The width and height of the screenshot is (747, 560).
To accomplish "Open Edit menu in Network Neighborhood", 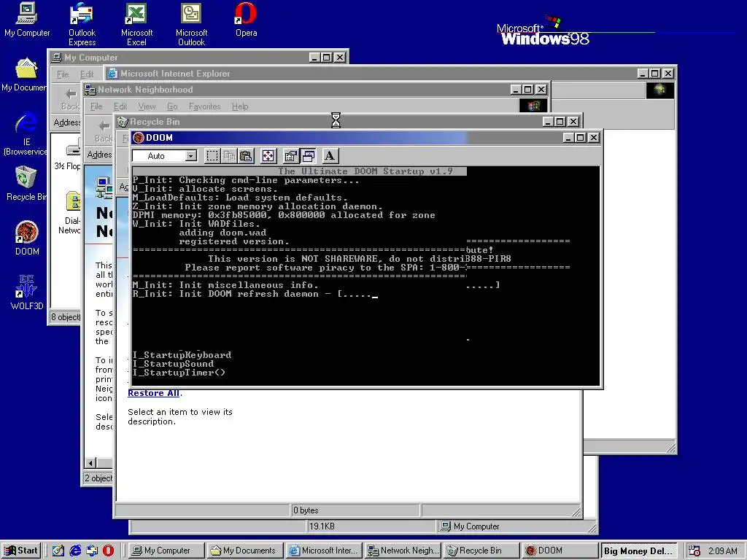I will click(x=120, y=106).
